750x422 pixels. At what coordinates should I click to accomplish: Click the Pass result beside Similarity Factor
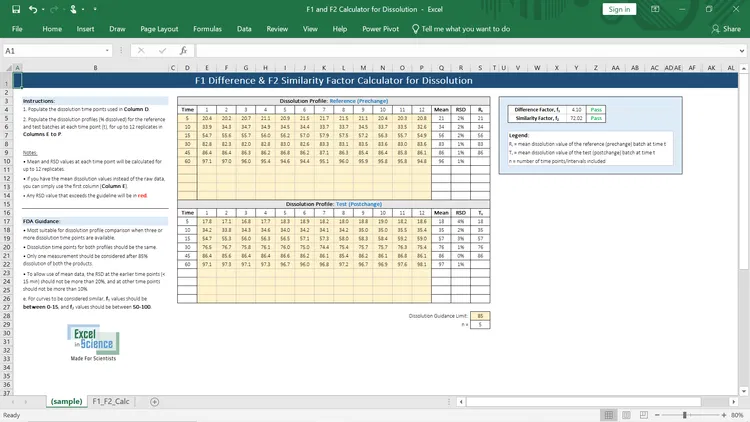pos(596,118)
